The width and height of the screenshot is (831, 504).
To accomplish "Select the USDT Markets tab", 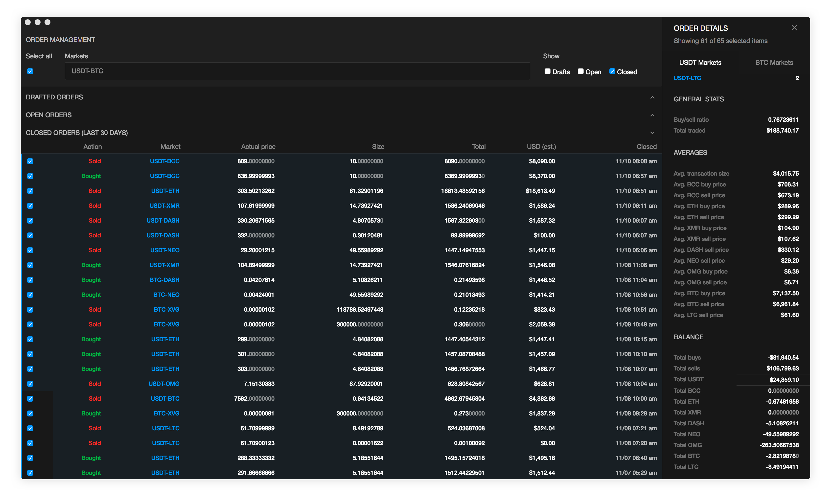I will pyautogui.click(x=700, y=63).
